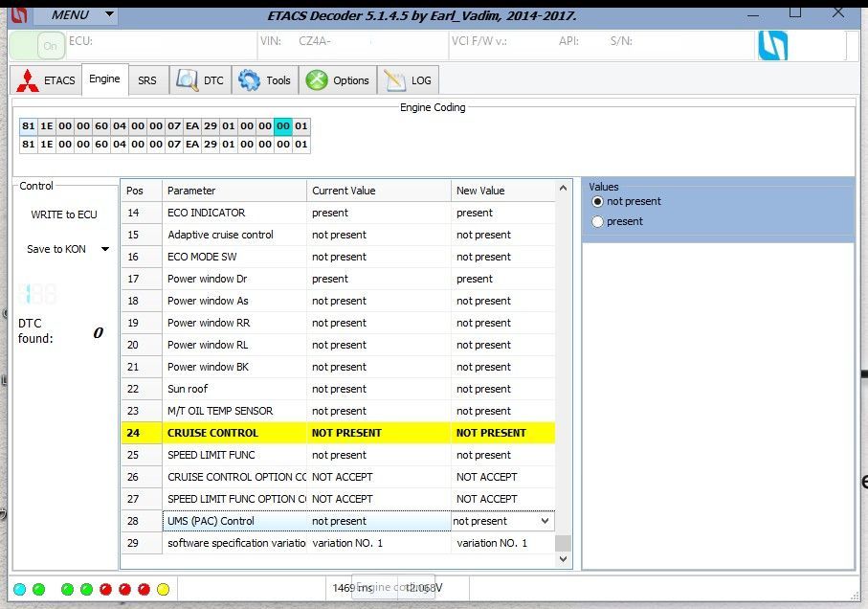This screenshot has width=868, height=609.
Task: Click WRITE to ECU button
Action: click(64, 214)
